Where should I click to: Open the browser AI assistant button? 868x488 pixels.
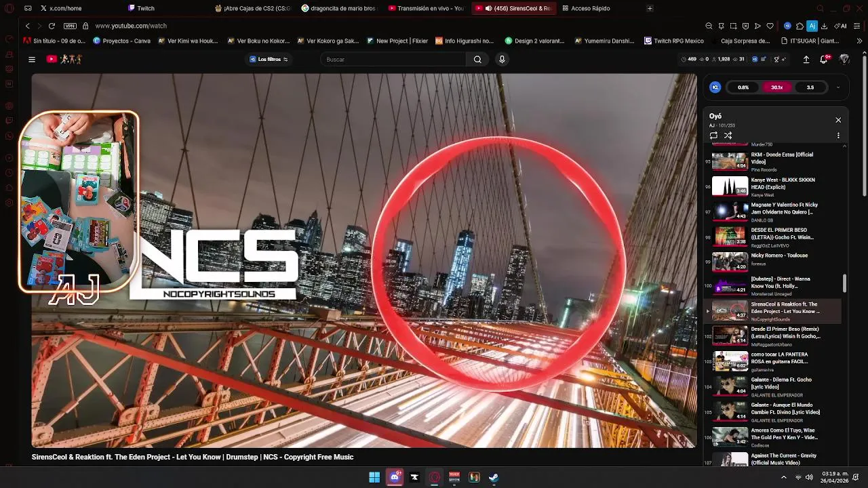pyautogui.click(x=842, y=26)
